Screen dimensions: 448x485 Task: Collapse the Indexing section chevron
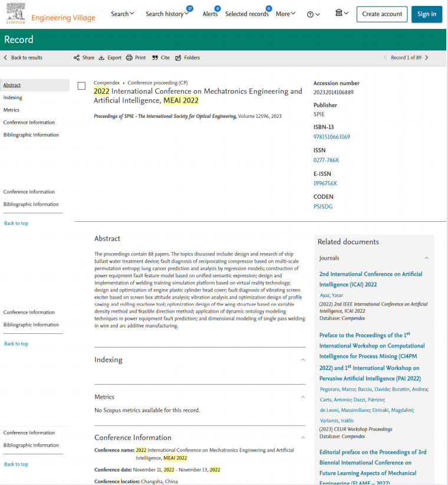click(x=303, y=360)
